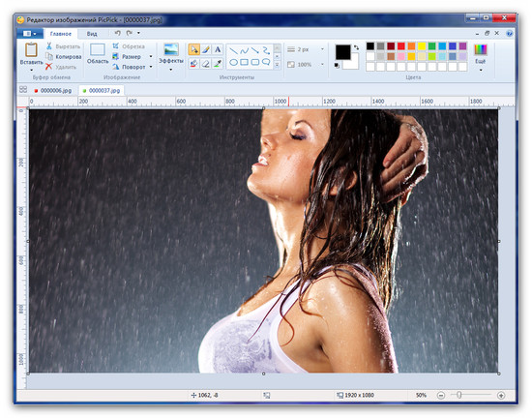The height and width of the screenshot is (418, 532).
Task: Expand the Вставить dropdown arrow
Action: [31, 71]
